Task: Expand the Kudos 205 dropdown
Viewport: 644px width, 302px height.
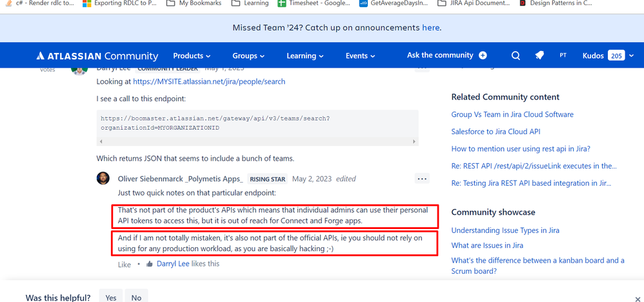Action: 609,55
